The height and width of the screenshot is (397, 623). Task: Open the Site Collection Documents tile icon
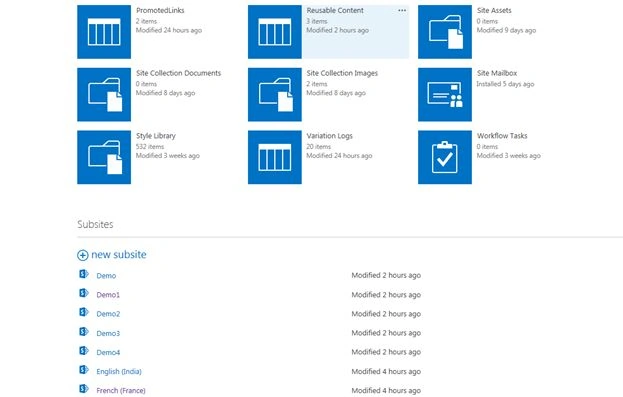click(104, 95)
